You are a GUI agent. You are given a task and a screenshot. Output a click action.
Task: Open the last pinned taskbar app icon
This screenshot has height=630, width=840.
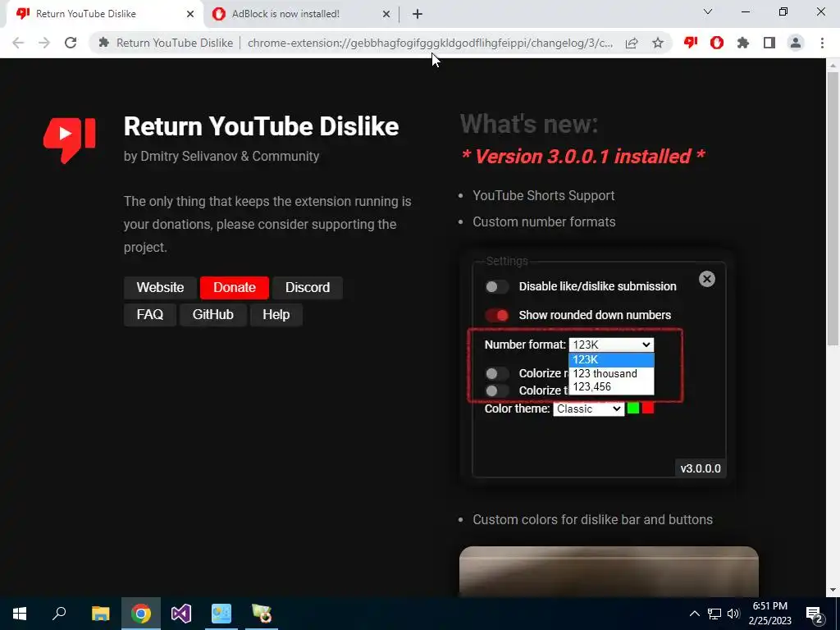(262, 614)
